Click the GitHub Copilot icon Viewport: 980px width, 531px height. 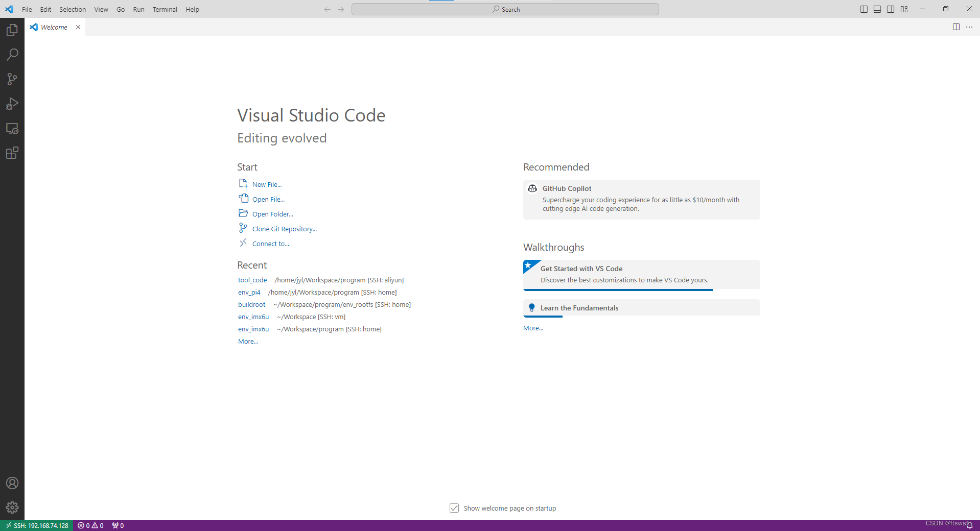coord(532,188)
